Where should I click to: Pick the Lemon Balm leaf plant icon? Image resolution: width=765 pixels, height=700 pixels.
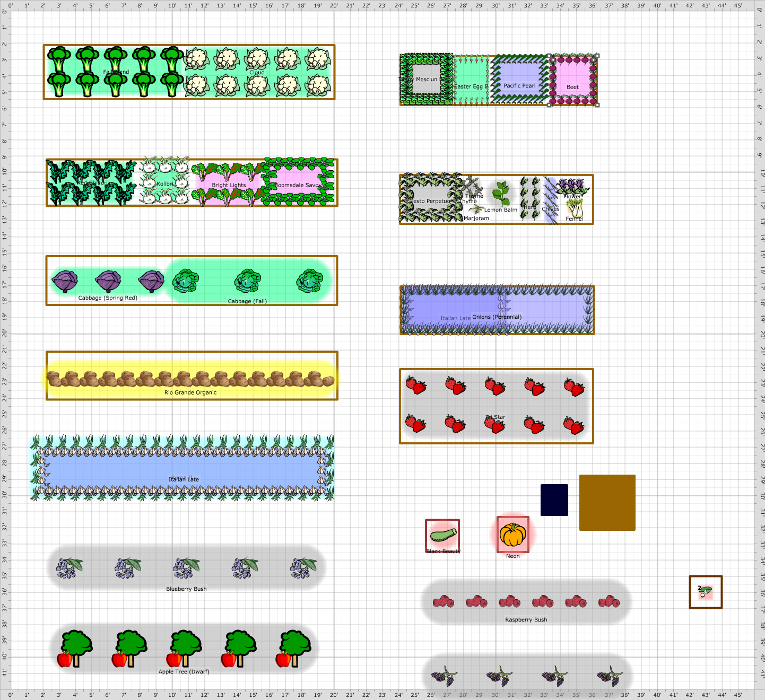tap(501, 194)
